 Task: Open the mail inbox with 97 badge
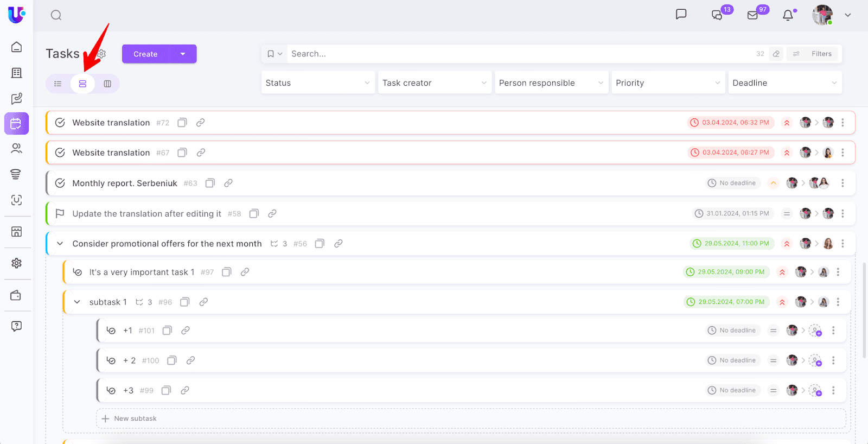pos(752,15)
